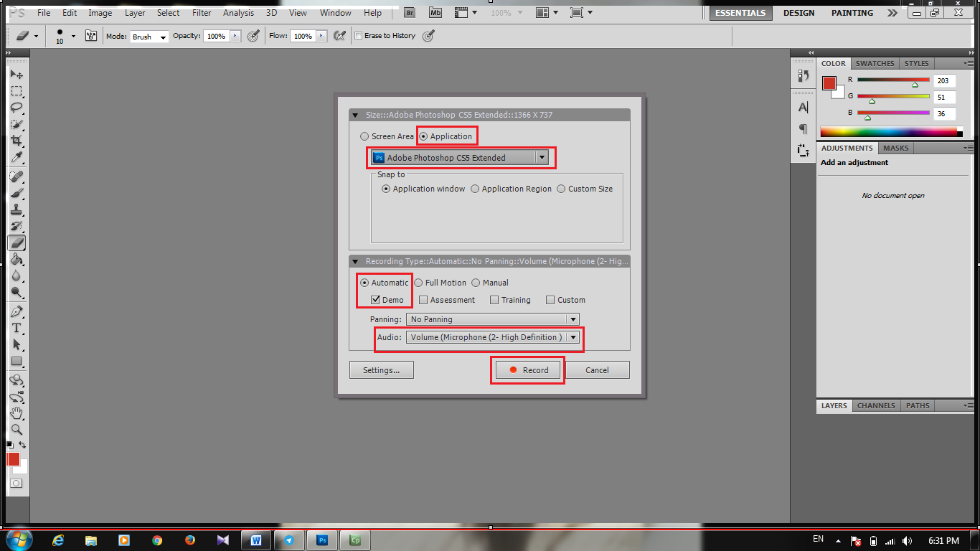
Task: Select the Horizontal Type tool
Action: point(17,328)
